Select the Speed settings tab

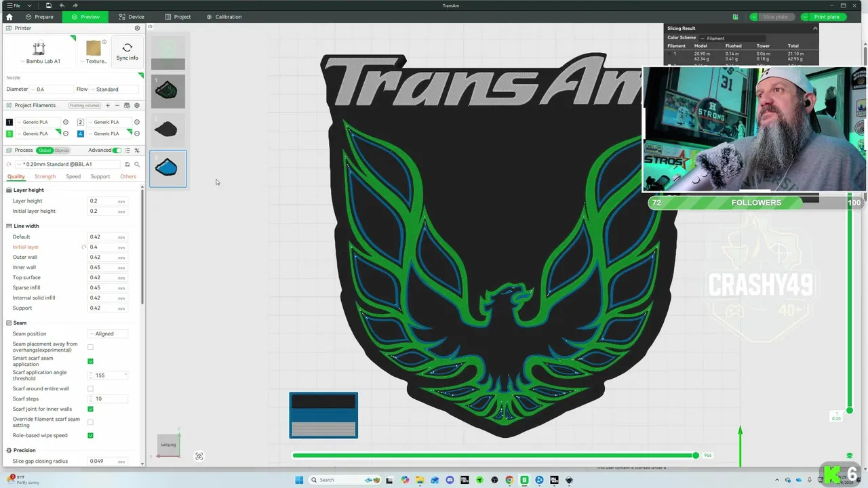coord(73,177)
